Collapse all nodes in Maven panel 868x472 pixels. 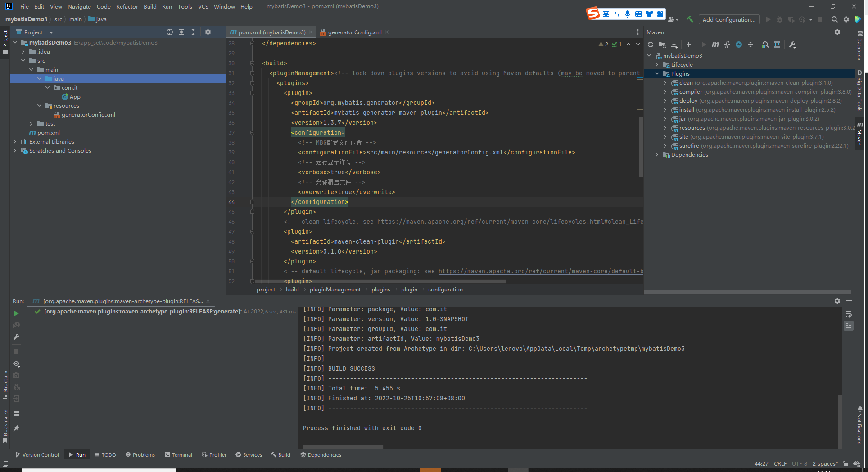750,45
